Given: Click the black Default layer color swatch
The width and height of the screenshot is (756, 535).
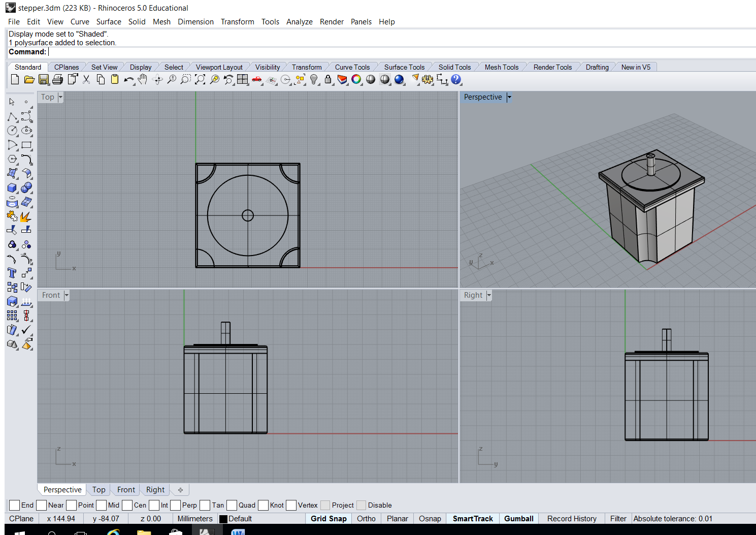Looking at the screenshot, I should coord(223,519).
